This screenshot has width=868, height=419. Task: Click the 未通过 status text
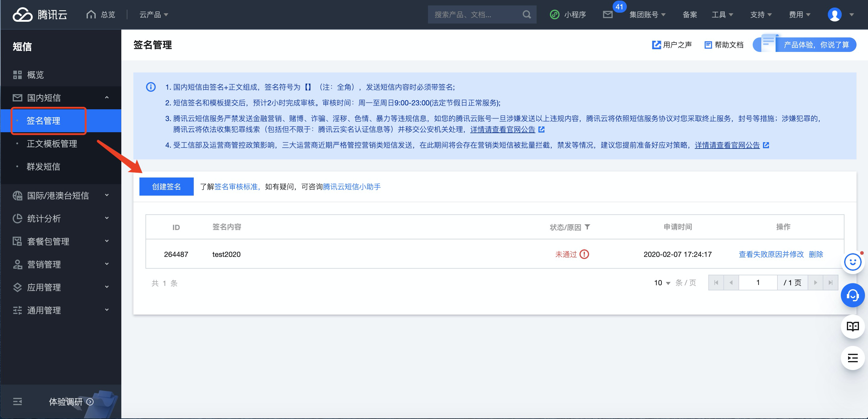click(566, 254)
